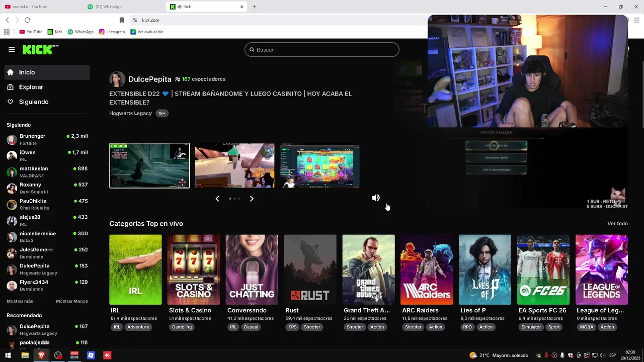Go to next carousel slide
The width and height of the screenshot is (644, 362).
[x=252, y=199]
